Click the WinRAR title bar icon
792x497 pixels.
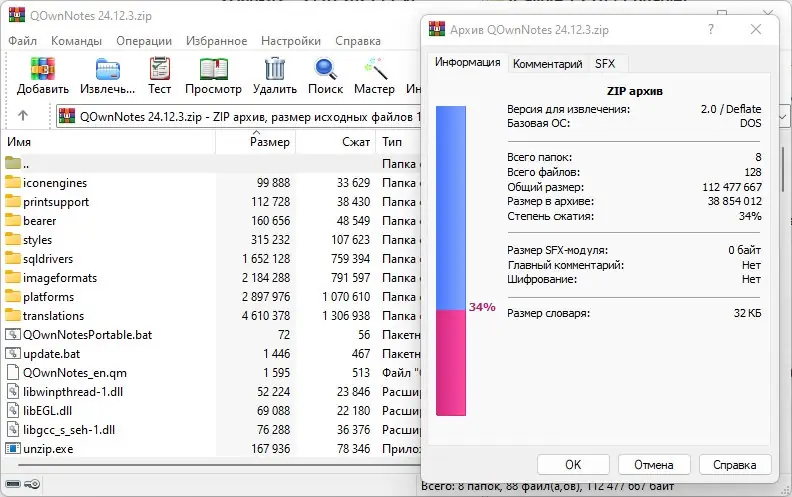pos(17,15)
